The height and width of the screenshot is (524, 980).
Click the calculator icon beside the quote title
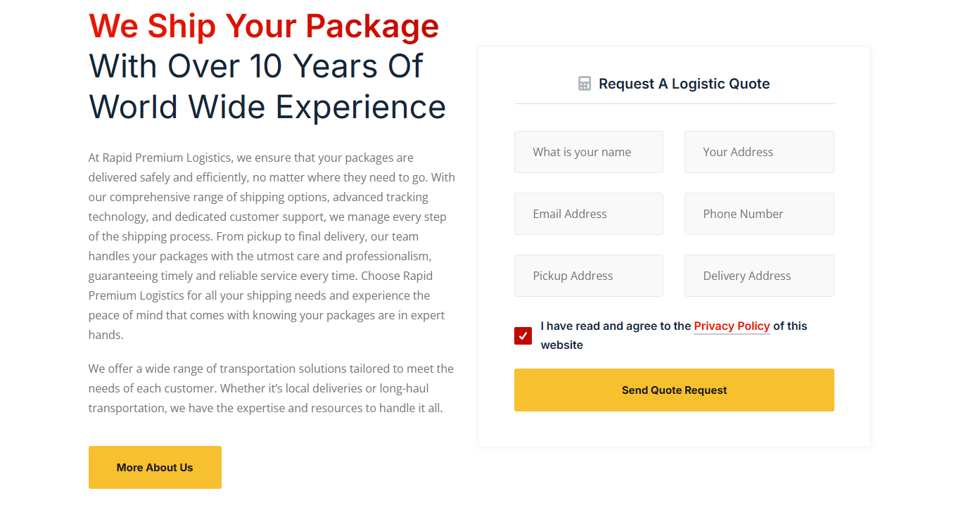pos(585,84)
